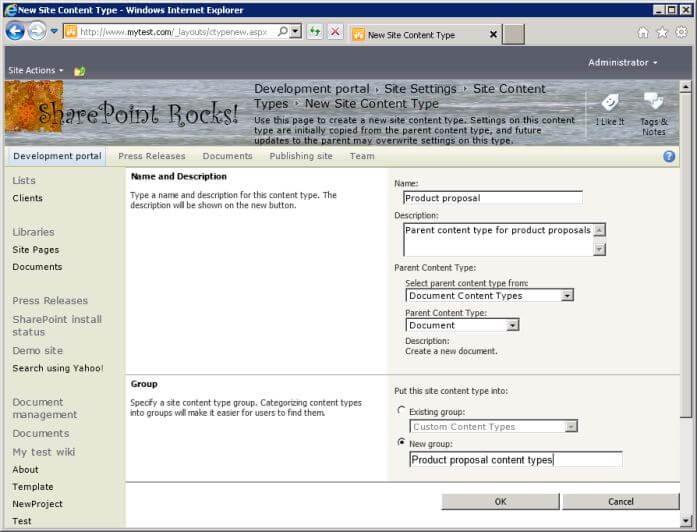Click the page scrollbar down arrow
The height and width of the screenshot is (532, 697).
(685, 520)
